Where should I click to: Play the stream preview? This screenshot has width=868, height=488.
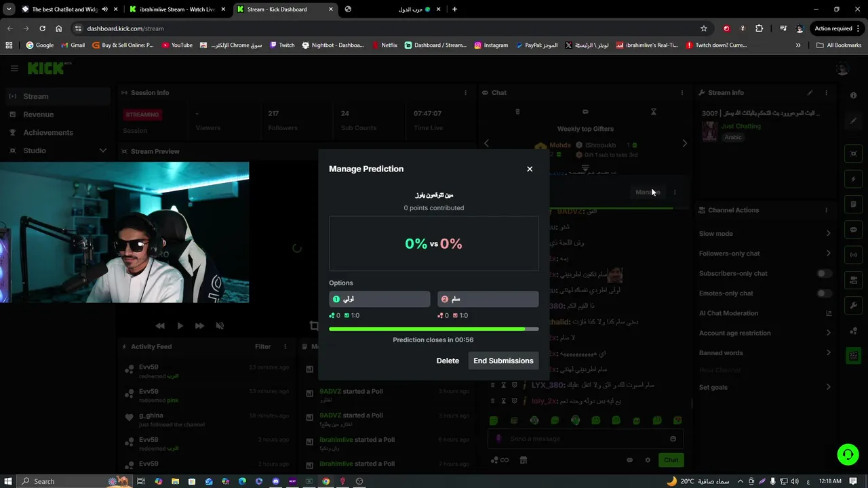(x=180, y=326)
